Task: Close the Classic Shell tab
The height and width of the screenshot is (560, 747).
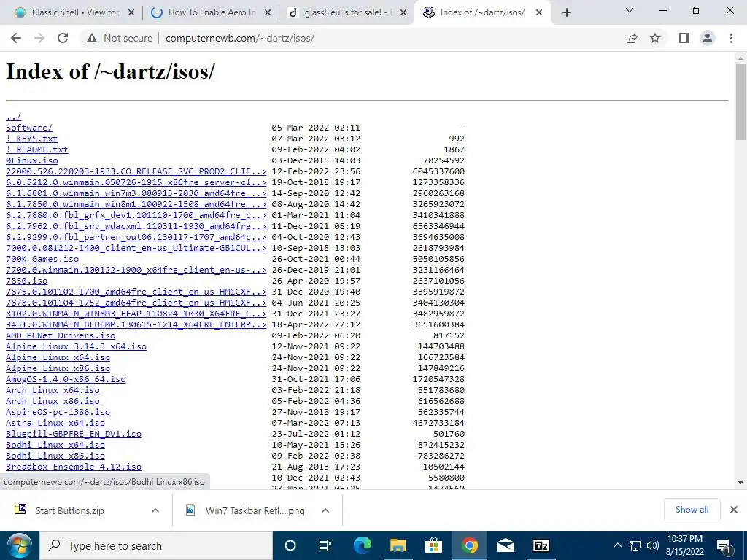Action: pyautogui.click(x=131, y=13)
